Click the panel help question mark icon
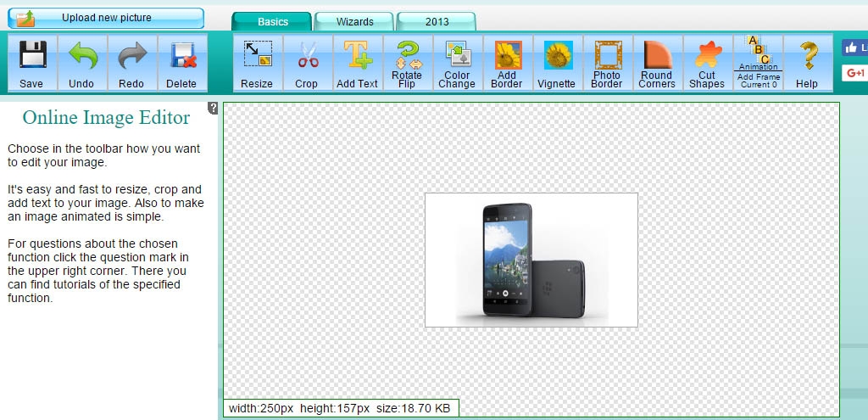 [213, 109]
